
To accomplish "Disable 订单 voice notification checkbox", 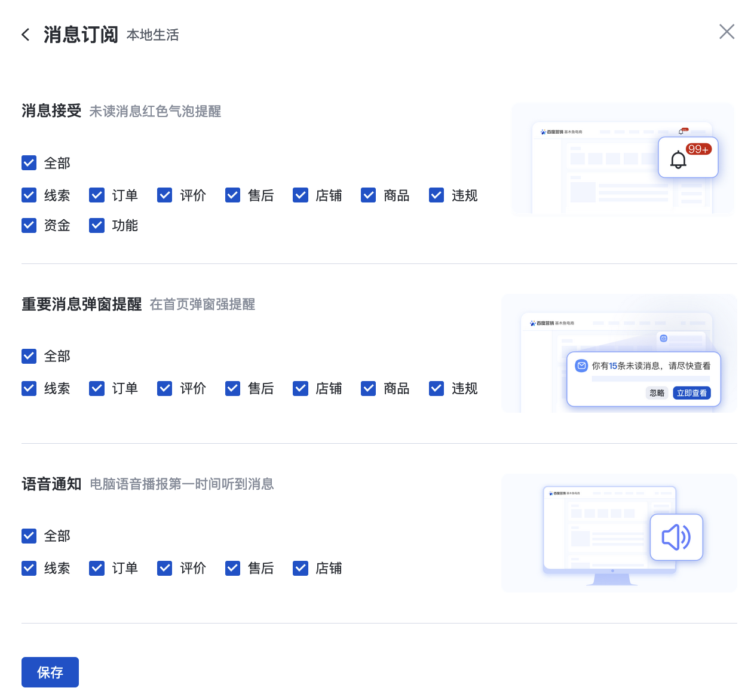I will click(x=97, y=568).
